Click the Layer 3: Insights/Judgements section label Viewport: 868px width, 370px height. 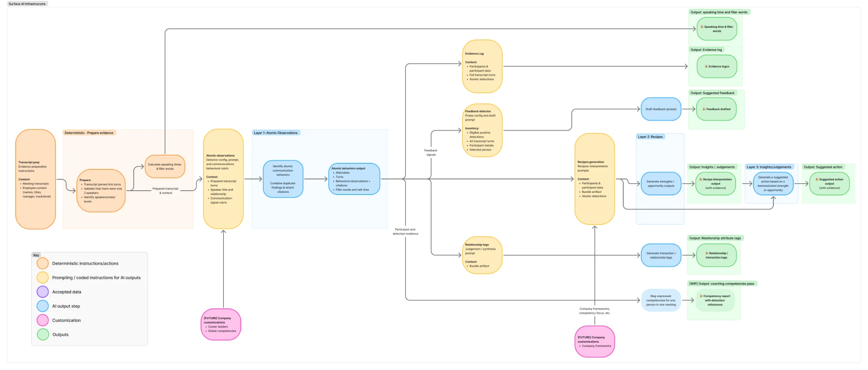769,167
